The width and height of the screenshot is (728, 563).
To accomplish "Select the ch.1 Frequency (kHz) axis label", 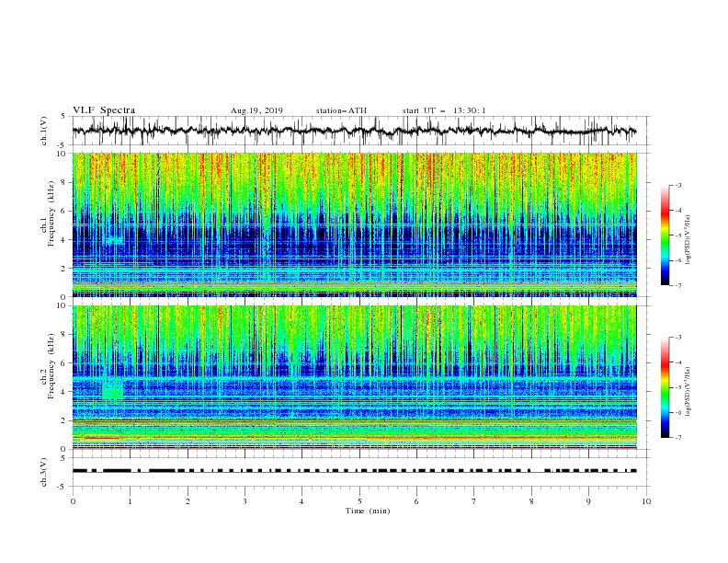I will click(x=48, y=214).
